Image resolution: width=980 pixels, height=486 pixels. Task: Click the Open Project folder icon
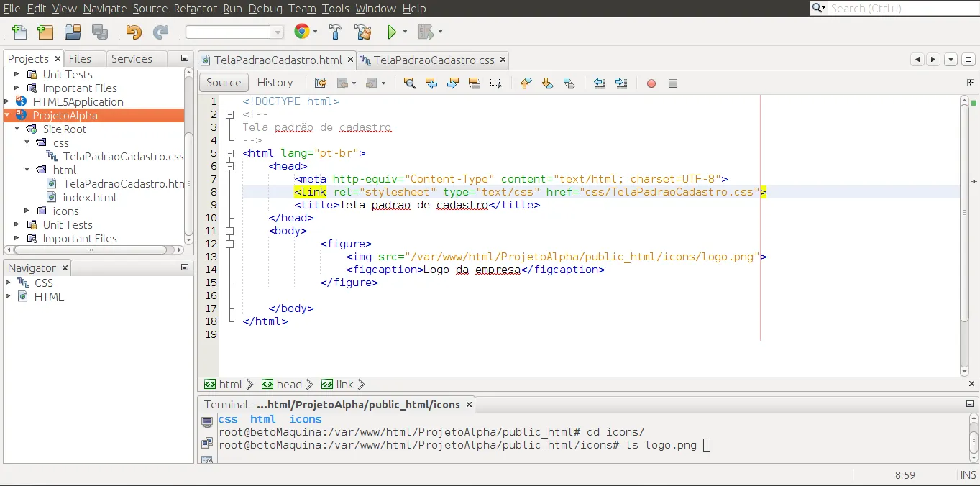coord(72,32)
